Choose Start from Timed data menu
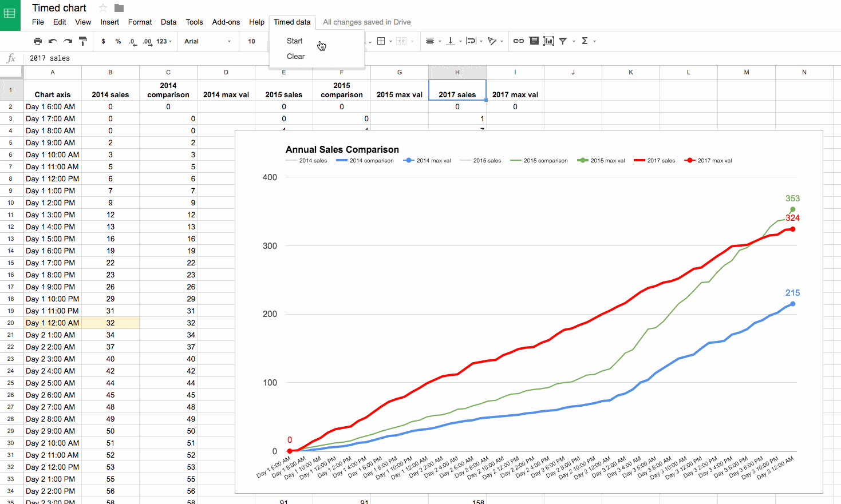Image resolution: width=841 pixels, height=504 pixels. click(x=295, y=41)
